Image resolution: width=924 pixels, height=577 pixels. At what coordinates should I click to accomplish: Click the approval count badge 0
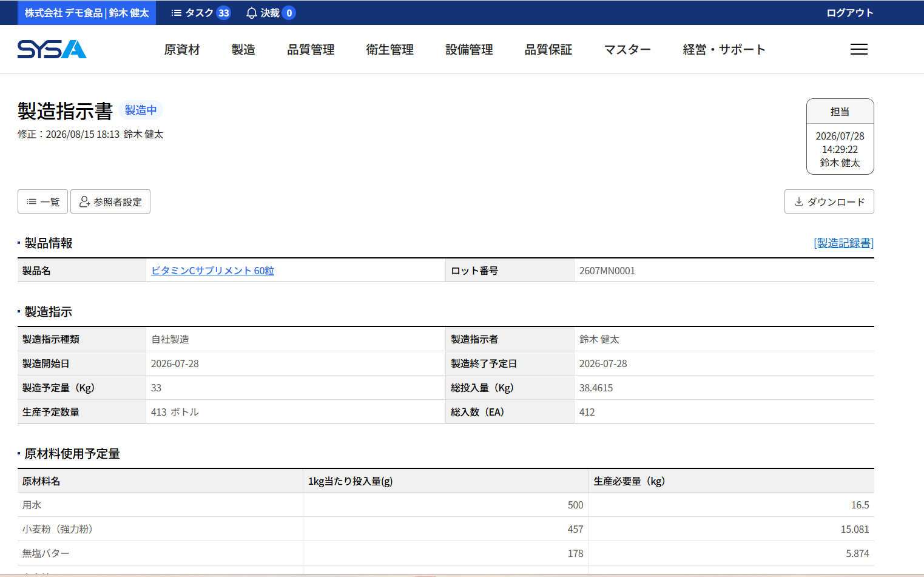pyautogui.click(x=289, y=13)
